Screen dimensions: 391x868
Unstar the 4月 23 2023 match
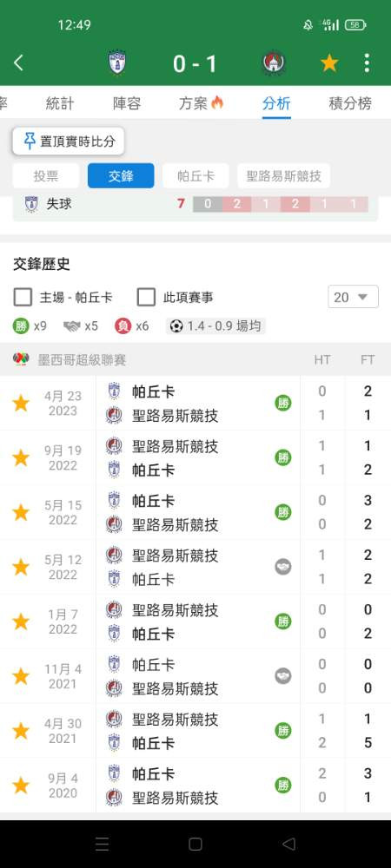point(21,404)
